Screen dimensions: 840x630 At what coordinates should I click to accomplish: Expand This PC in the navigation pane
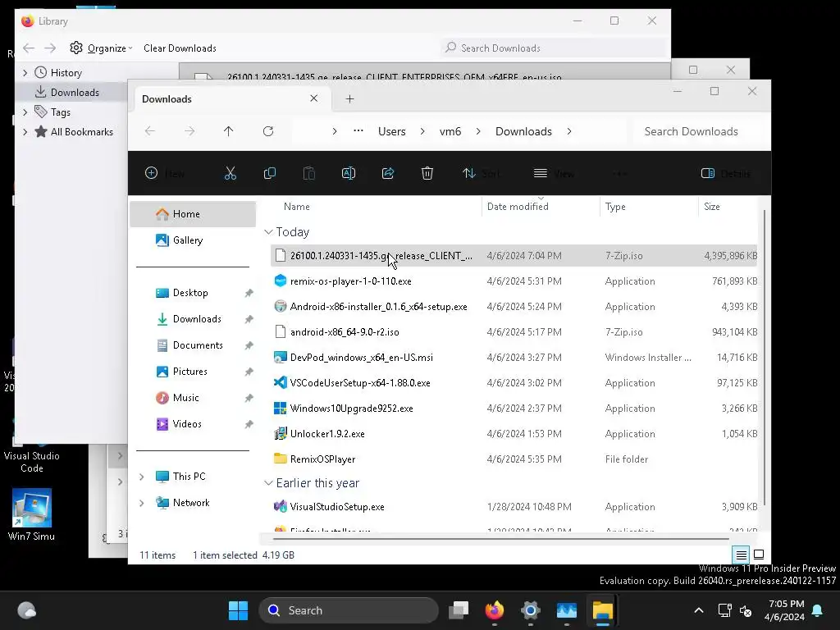tap(141, 477)
